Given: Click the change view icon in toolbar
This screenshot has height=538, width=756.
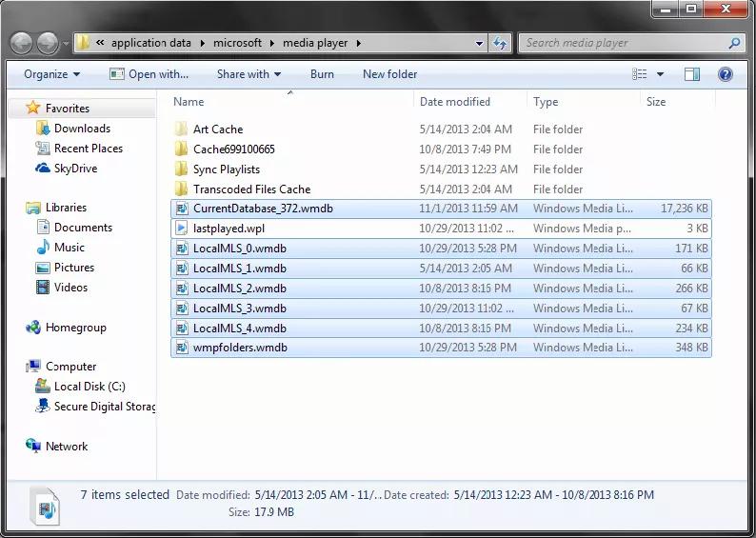Looking at the screenshot, I should pos(641,74).
